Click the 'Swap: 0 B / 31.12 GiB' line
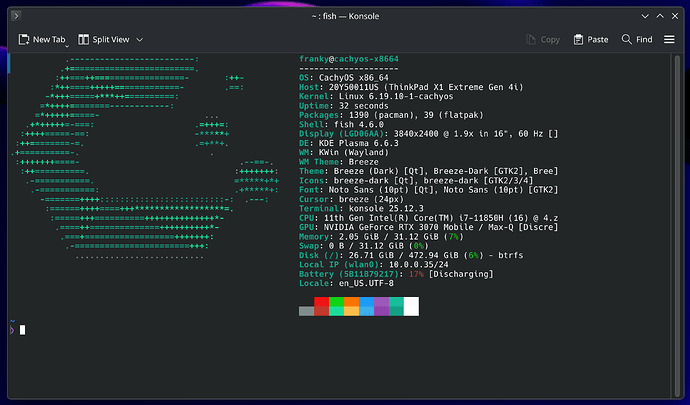Image resolution: width=690 pixels, height=405 pixels. 363,246
